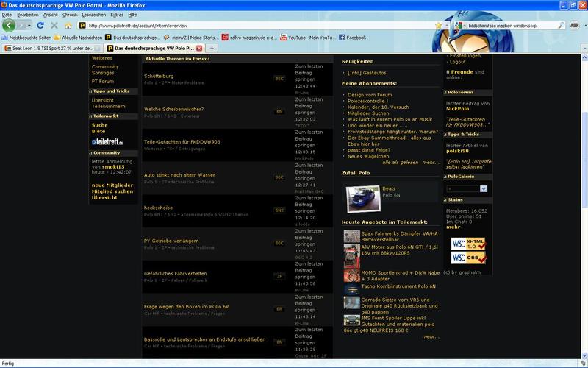Open the Adblock Plus ABP icon
588x368 pixels.
(574, 26)
